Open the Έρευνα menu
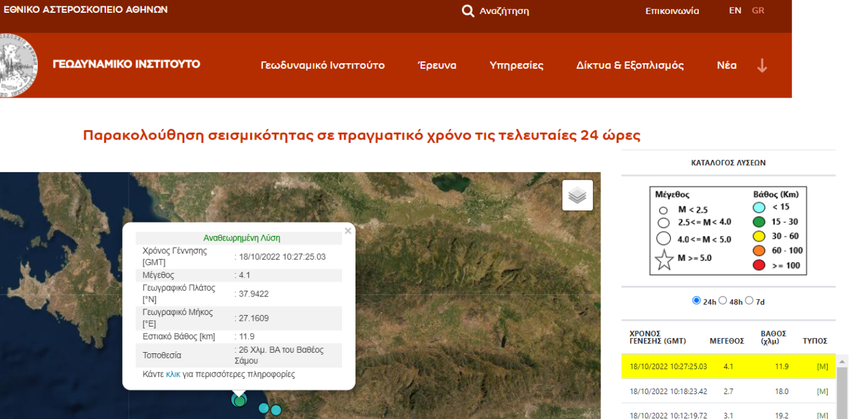Screen dimensions: 868x419 (437, 65)
